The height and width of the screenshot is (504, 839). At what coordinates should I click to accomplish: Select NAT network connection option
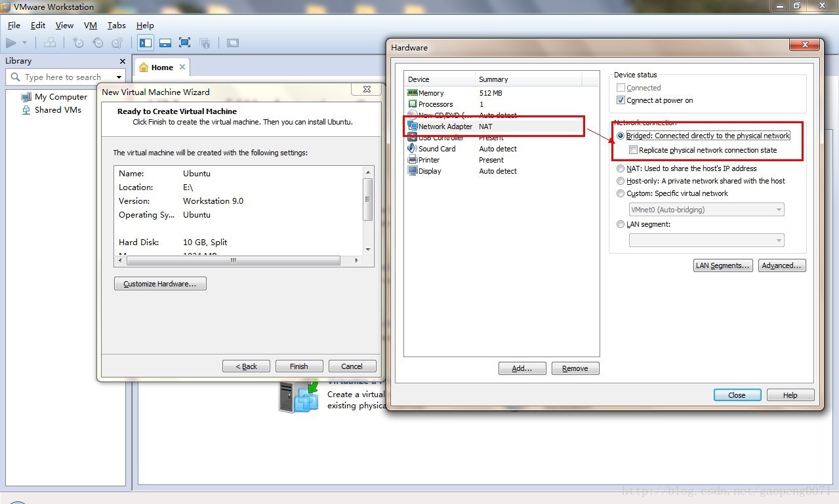tap(621, 168)
